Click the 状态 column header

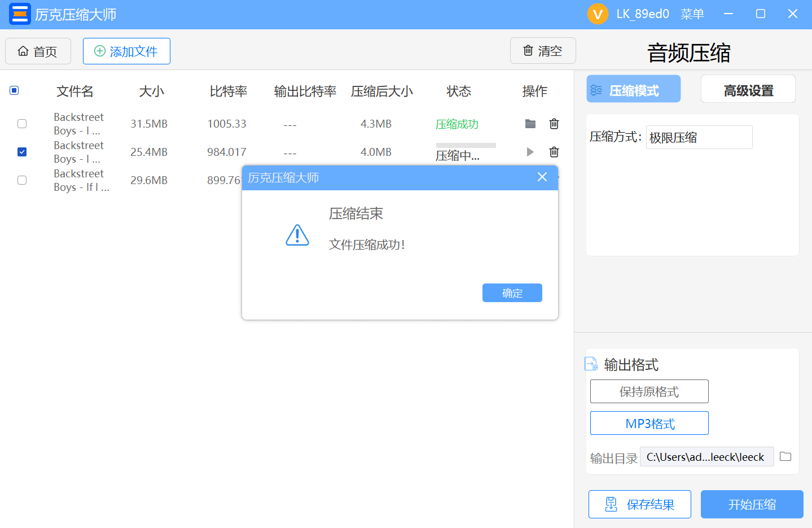[x=459, y=91]
